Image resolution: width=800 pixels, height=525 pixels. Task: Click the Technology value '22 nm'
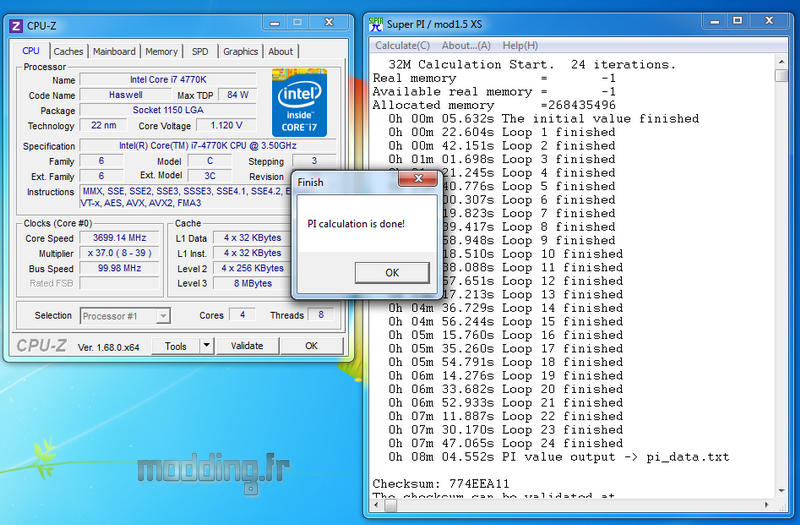click(104, 126)
